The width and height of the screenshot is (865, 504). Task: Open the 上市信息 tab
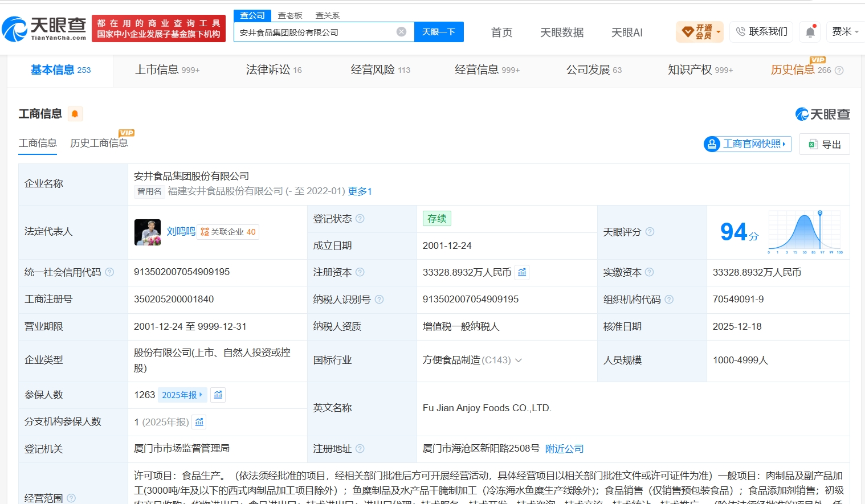click(167, 70)
